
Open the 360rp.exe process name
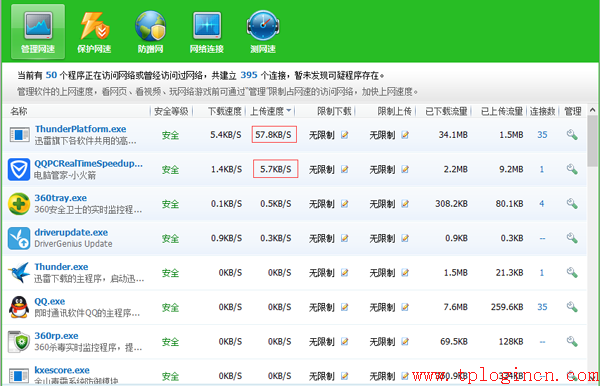click(x=56, y=336)
